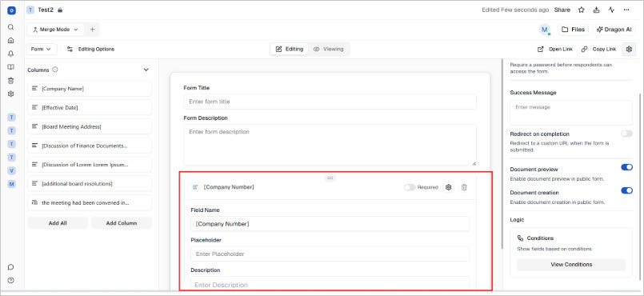Click the Field Name input

(330, 224)
